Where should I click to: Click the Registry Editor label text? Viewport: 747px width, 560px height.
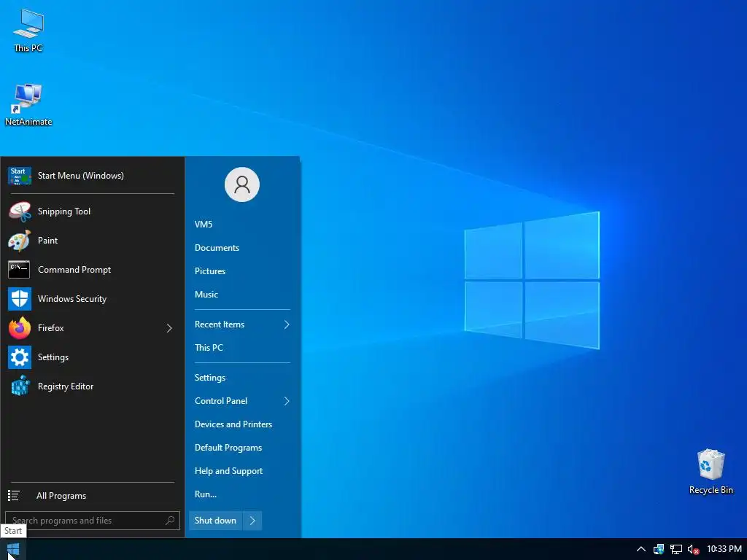(66, 386)
